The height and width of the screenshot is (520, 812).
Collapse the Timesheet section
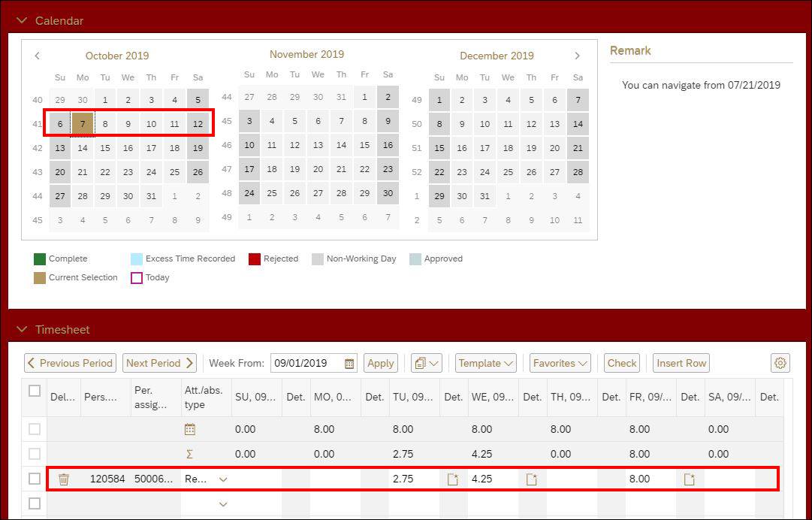[22, 329]
